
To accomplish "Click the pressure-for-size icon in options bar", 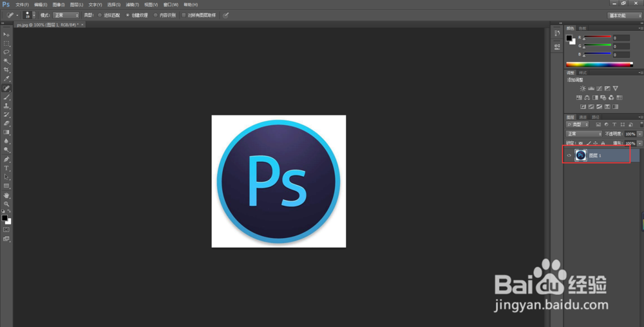I will coord(225,15).
